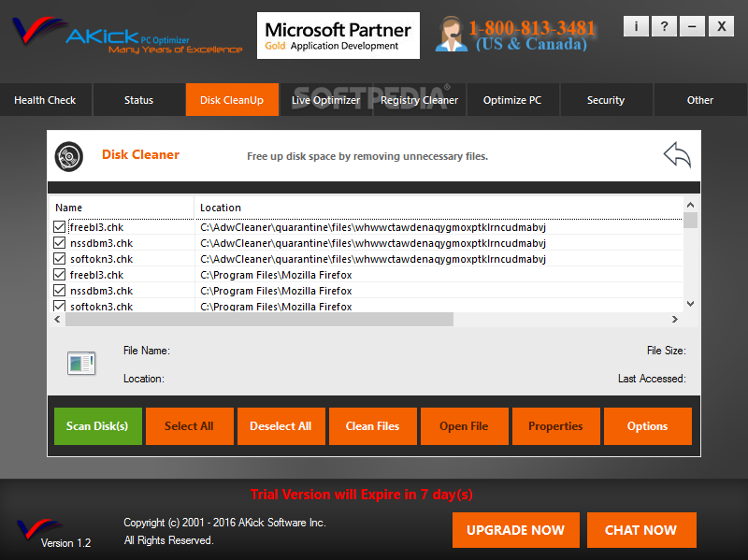Viewport: 748px width, 560px height.
Task: Click the AKick PC Optimizer logo
Action: [x=127, y=35]
